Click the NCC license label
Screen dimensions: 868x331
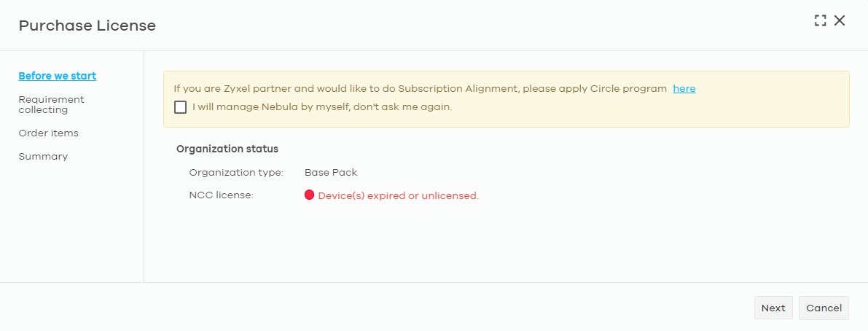click(222, 195)
